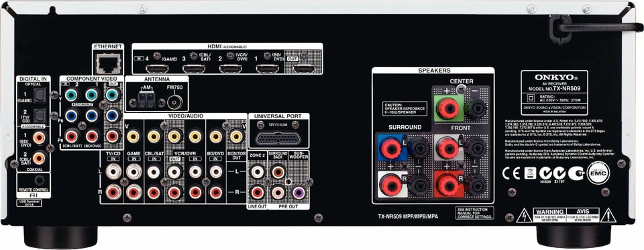The image size is (644, 250).
Task: Click optical digital input 2 (TV/CD)
Action: coord(40,116)
